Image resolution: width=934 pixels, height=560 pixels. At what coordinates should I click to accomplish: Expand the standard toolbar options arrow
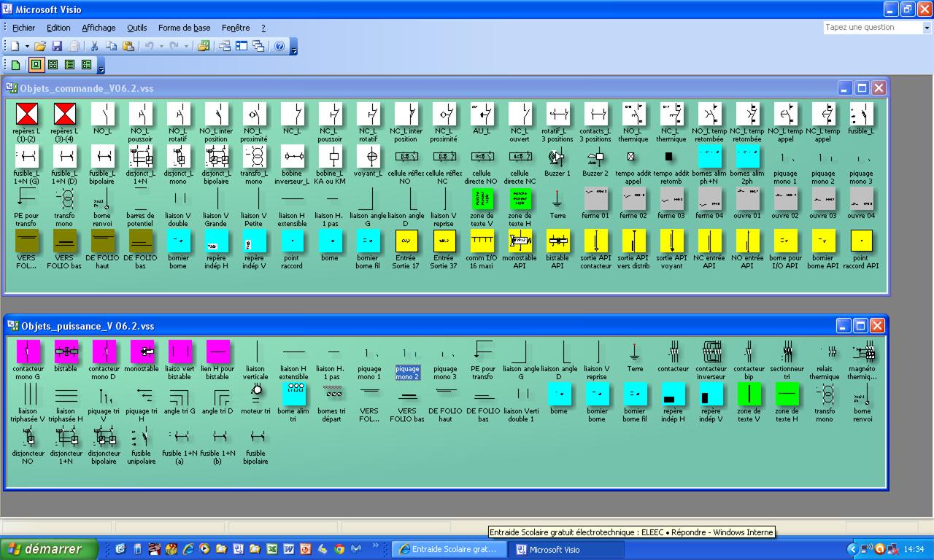tap(294, 47)
